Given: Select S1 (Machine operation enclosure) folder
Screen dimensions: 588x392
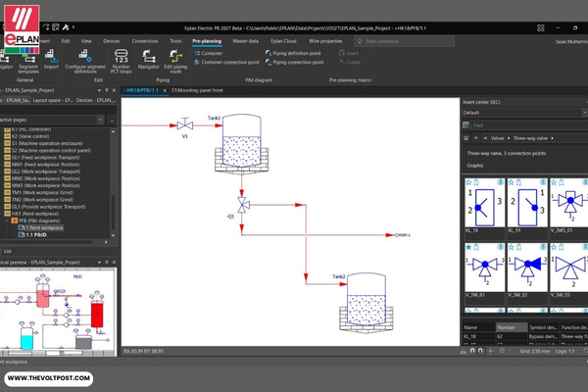Looking at the screenshot, I should [47, 143].
